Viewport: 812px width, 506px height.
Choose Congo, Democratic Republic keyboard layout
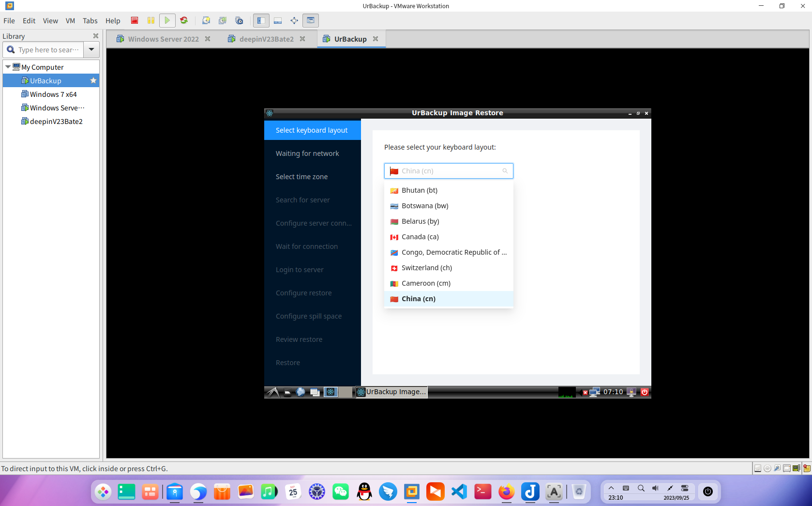pyautogui.click(x=449, y=252)
